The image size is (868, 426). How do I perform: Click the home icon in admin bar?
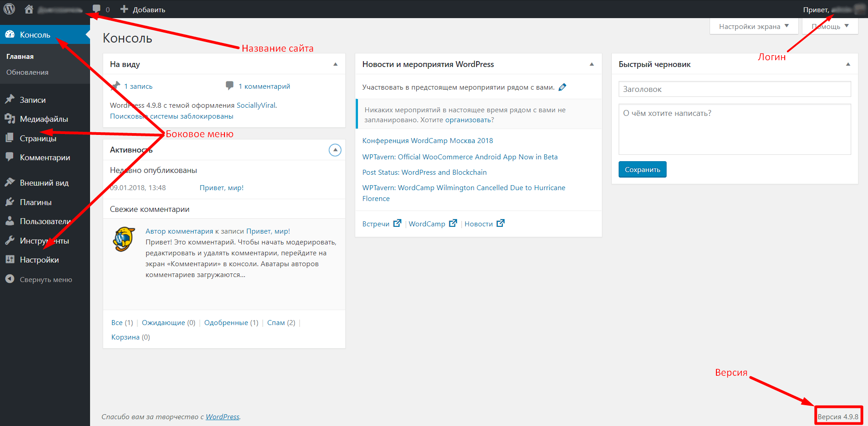(29, 9)
